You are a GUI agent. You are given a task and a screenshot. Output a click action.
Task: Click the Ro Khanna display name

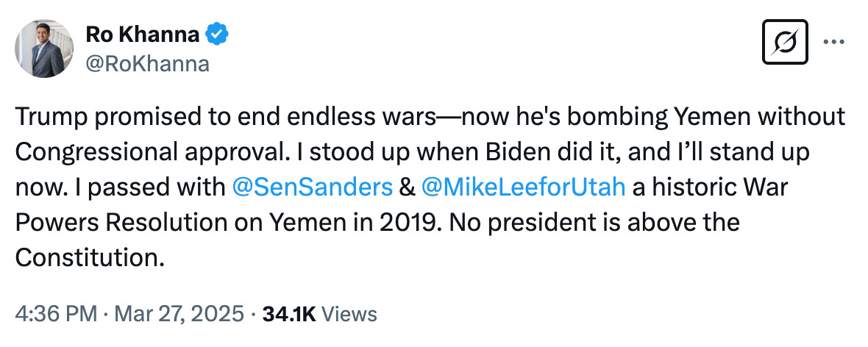tap(142, 35)
